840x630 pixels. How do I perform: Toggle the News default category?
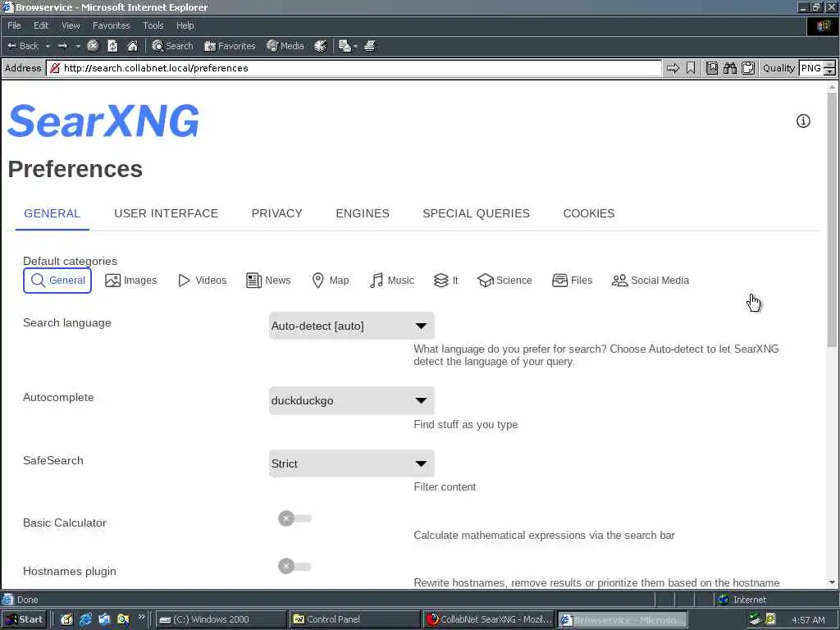(268, 281)
